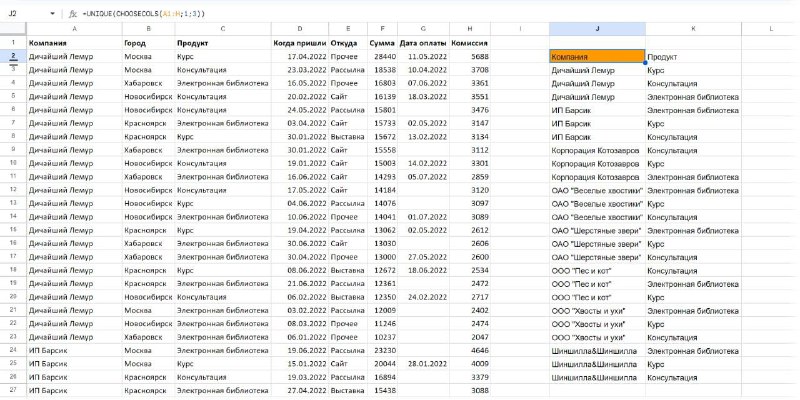This screenshot has height=400, width=800.
Task: Select column K header
Action: click(x=693, y=30)
